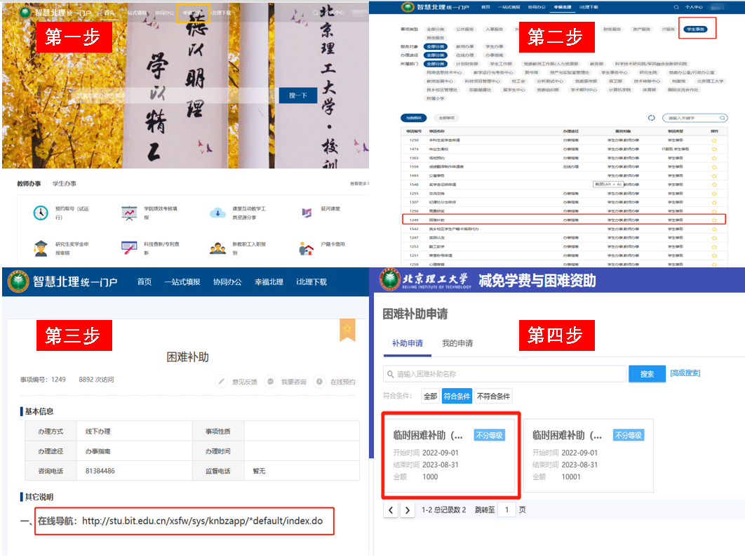
Task: Select 在线办理 filter option
Action: [464, 55]
